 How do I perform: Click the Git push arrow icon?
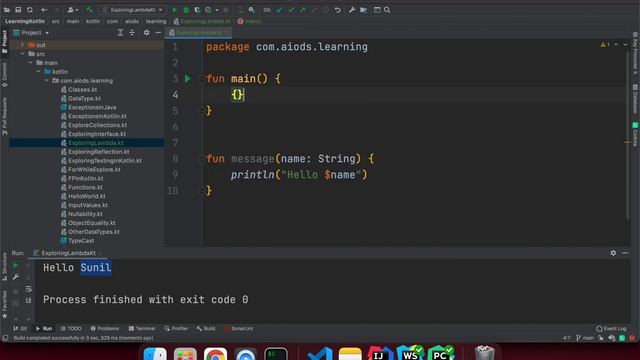(302, 10)
